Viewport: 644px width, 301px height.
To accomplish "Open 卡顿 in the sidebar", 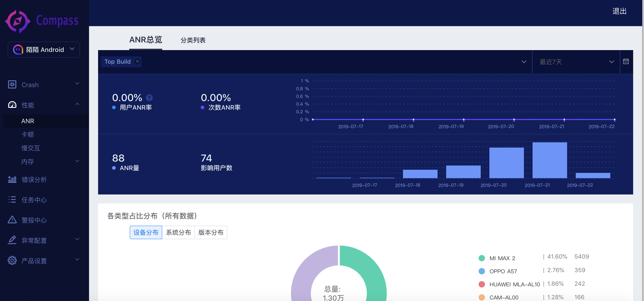I will 28,134.
